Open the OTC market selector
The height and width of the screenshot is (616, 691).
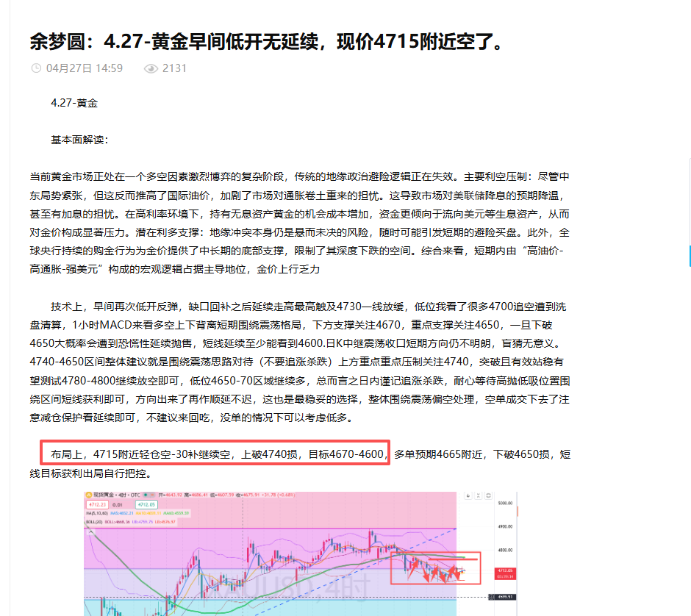click(135, 493)
